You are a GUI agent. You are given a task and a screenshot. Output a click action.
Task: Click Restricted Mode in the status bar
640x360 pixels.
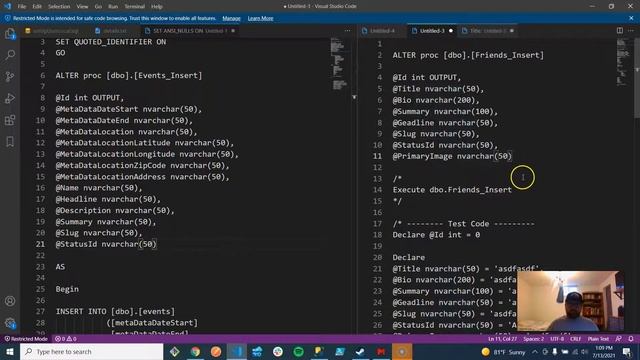(26, 339)
